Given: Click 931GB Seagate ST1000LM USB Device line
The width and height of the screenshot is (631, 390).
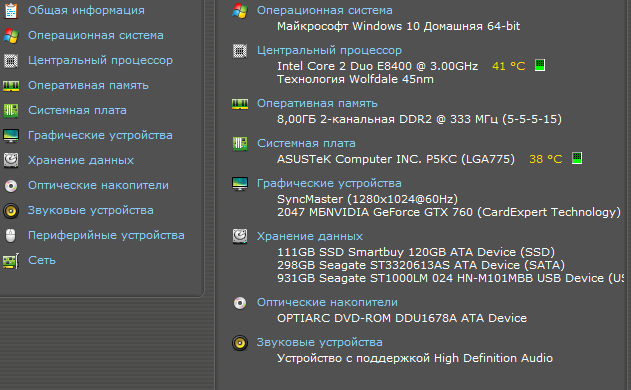Looking at the screenshot, I should click(451, 278).
